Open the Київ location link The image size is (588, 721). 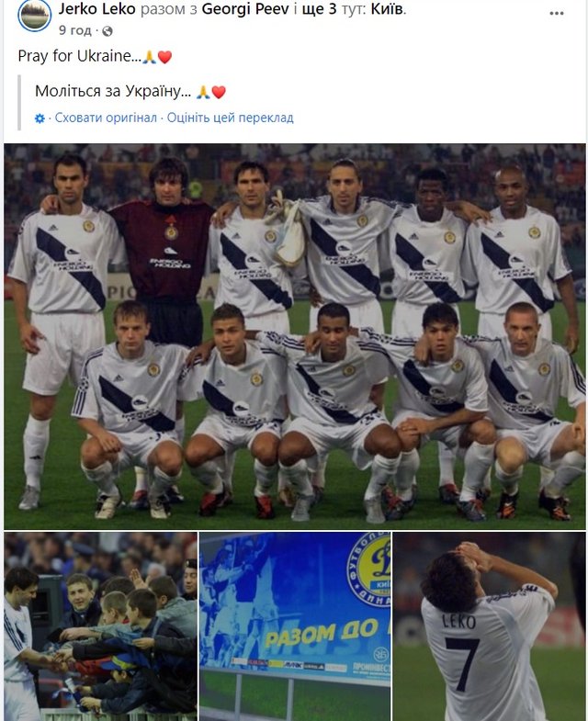pyautogui.click(x=387, y=9)
